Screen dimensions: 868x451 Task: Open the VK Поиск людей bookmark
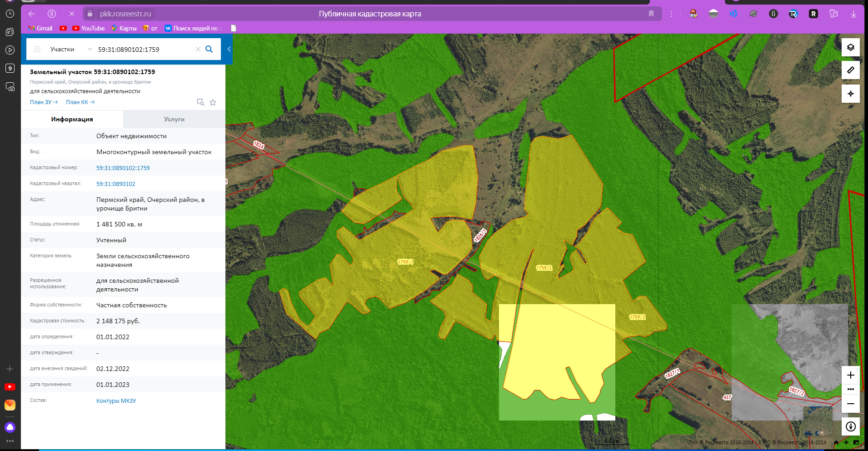pos(193,28)
